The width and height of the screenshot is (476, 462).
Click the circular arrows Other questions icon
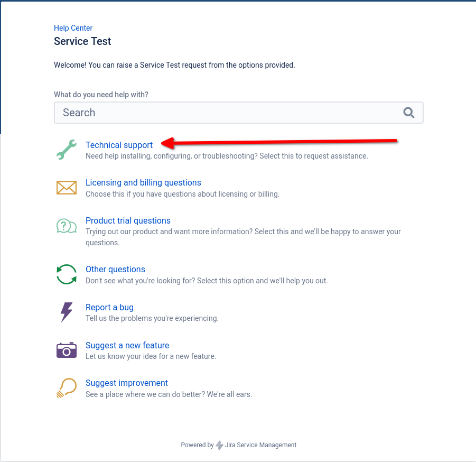pos(67,274)
